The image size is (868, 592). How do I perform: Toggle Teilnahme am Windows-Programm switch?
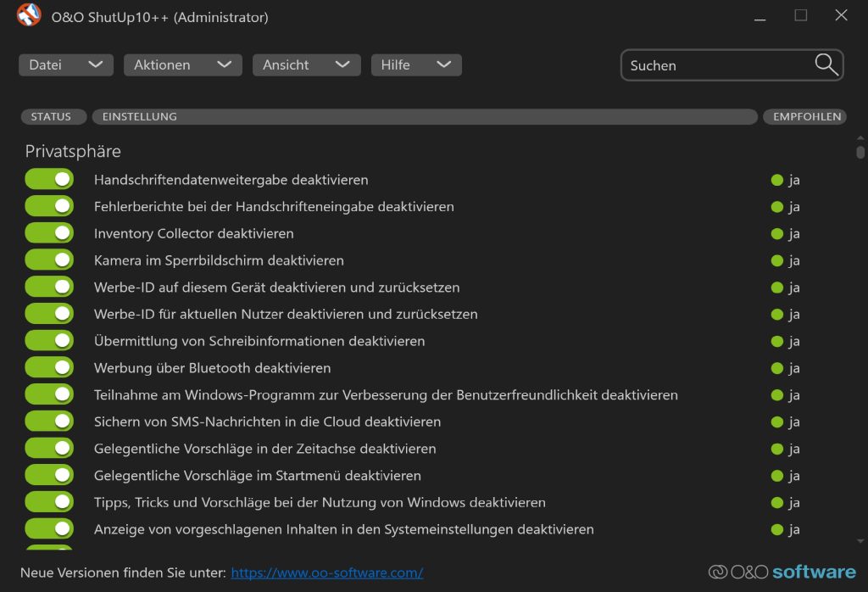point(49,394)
